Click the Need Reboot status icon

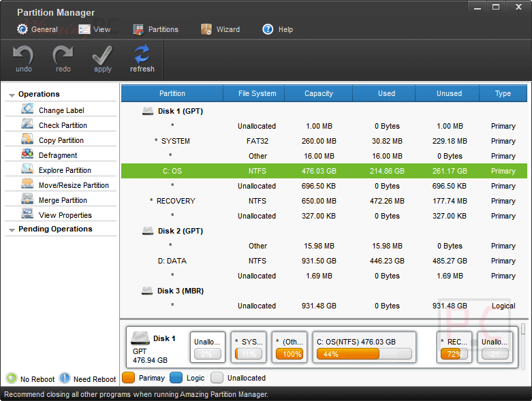[x=65, y=378]
